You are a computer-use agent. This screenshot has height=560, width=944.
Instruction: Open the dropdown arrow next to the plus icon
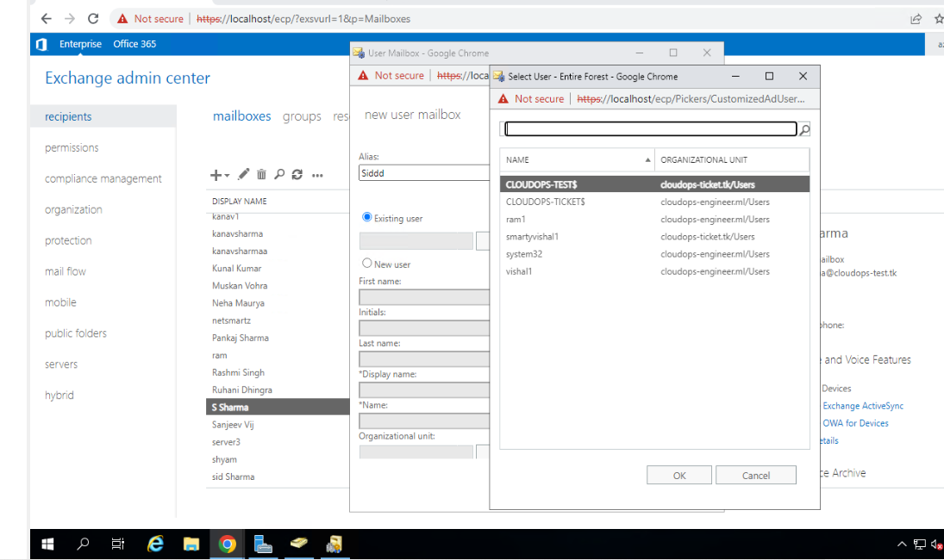click(x=227, y=176)
